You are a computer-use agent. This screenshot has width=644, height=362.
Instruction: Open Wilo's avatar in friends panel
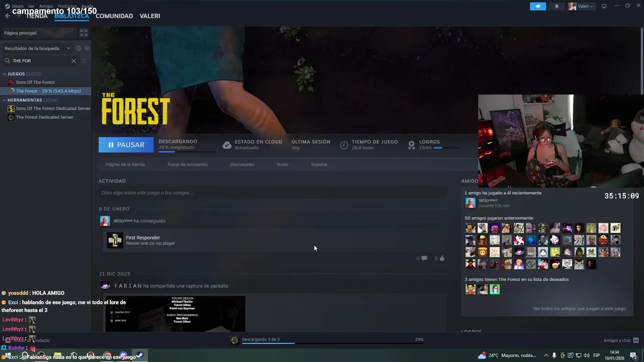pos(470,203)
